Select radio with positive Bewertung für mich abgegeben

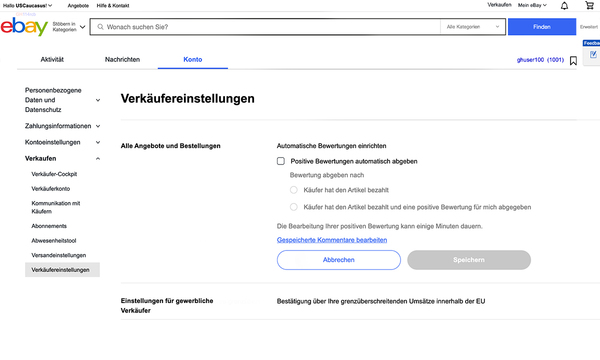pos(293,207)
